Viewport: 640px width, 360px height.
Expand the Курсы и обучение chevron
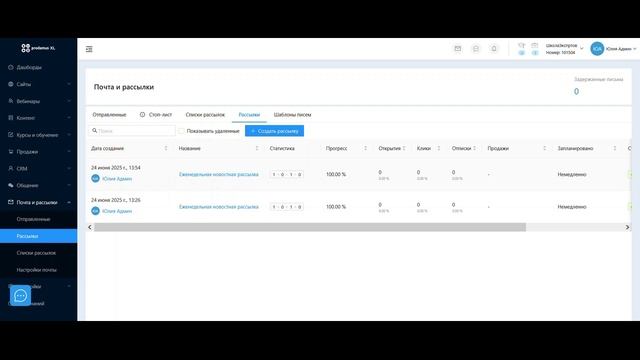69,135
